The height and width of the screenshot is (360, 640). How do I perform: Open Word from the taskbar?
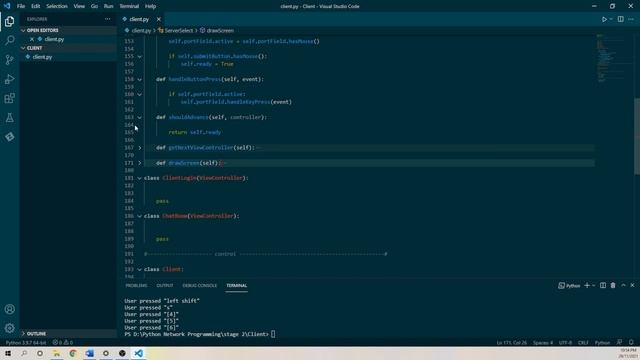tap(89, 353)
